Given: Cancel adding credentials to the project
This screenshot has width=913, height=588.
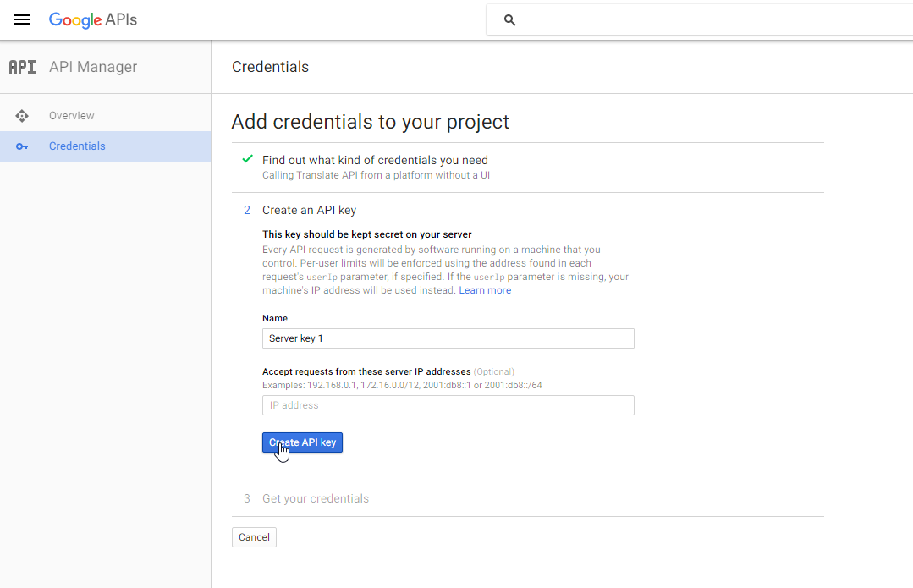Looking at the screenshot, I should [x=254, y=536].
